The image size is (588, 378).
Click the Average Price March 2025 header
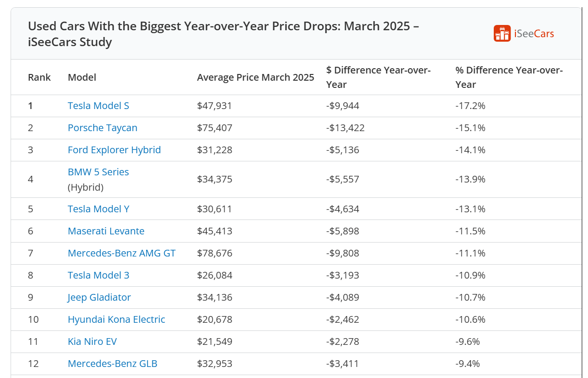click(256, 77)
